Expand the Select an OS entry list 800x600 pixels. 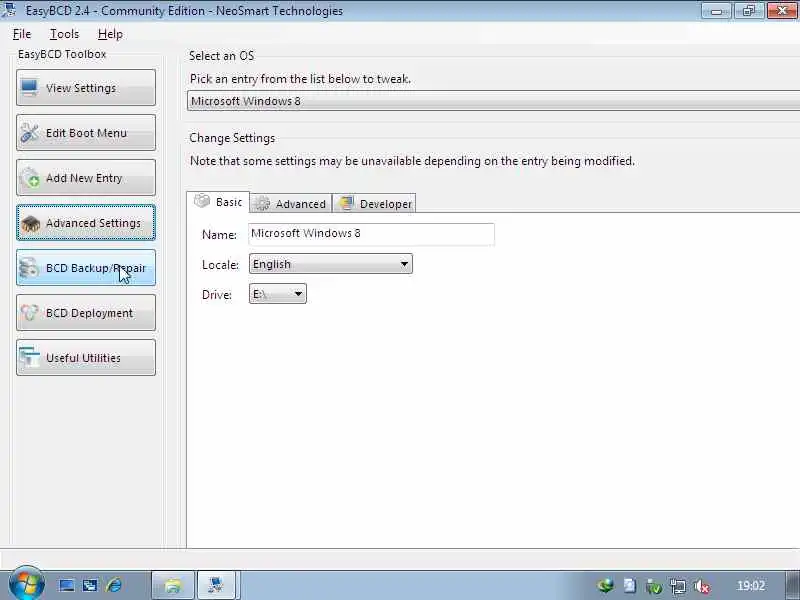pyautogui.click(x=493, y=101)
